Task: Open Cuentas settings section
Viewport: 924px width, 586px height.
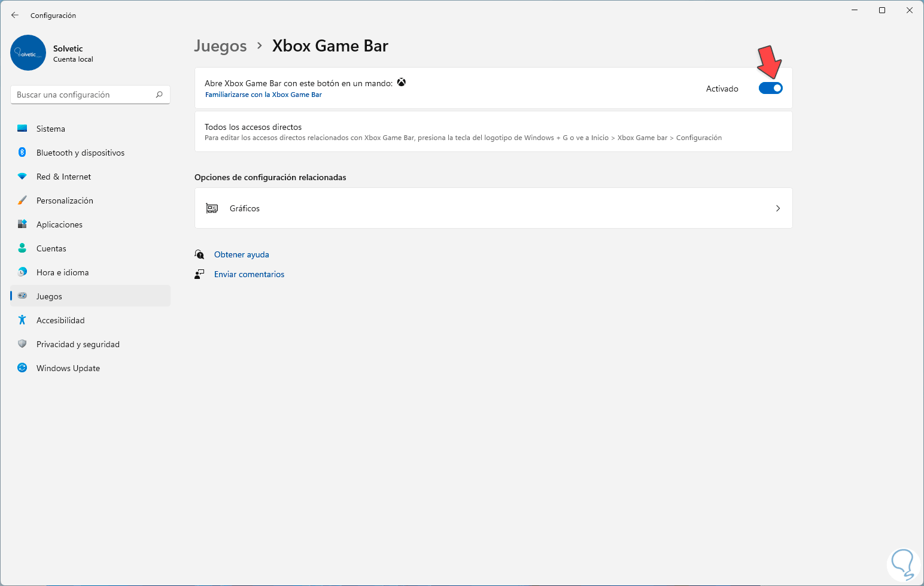Action: pos(90,248)
